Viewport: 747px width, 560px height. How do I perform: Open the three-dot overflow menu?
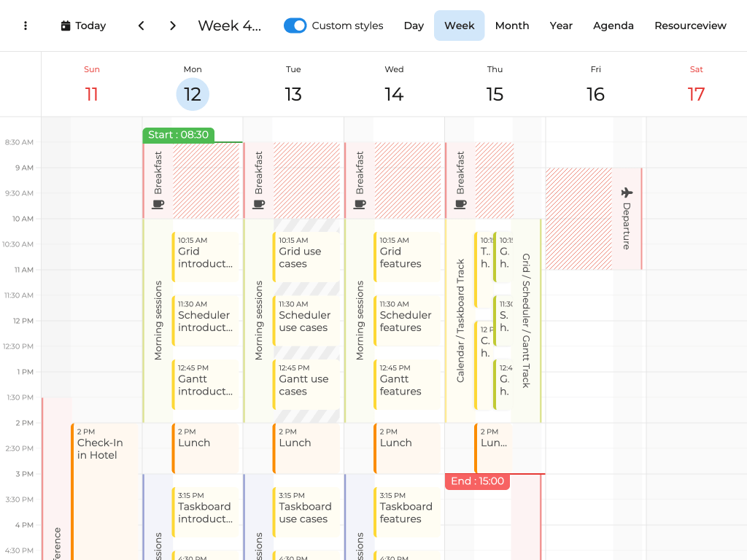point(26,26)
